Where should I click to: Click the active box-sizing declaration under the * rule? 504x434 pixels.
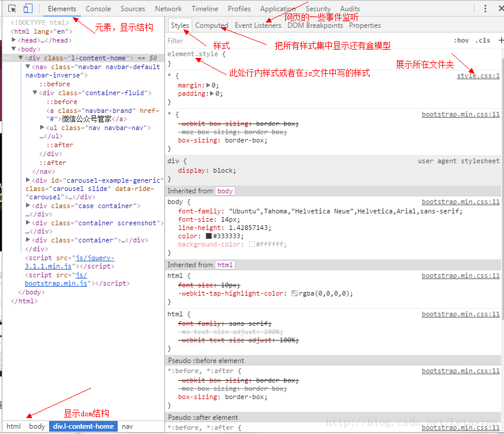click(223, 140)
